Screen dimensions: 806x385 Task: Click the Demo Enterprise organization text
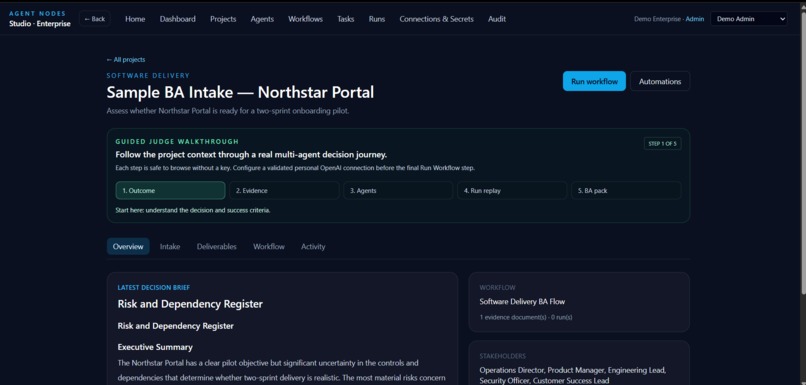click(657, 19)
